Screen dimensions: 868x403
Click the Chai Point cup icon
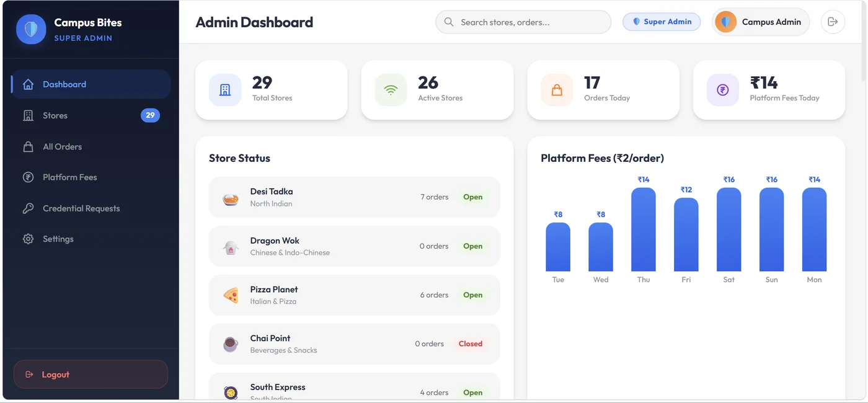coord(231,344)
